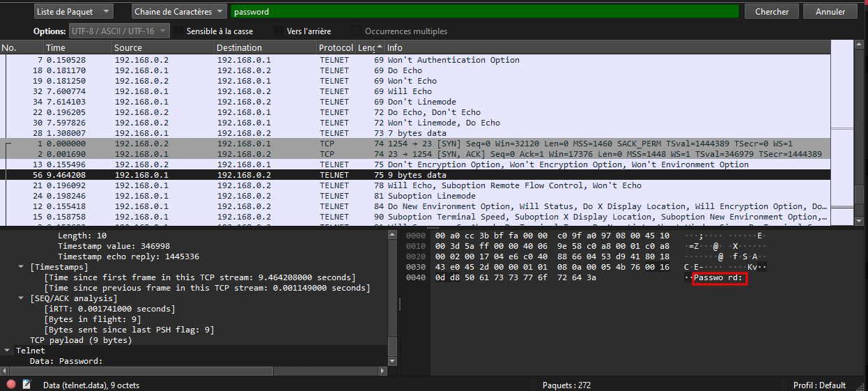Toggle the 'Vers l'arrière' checkbox
The image size is (868, 391).
tap(279, 31)
